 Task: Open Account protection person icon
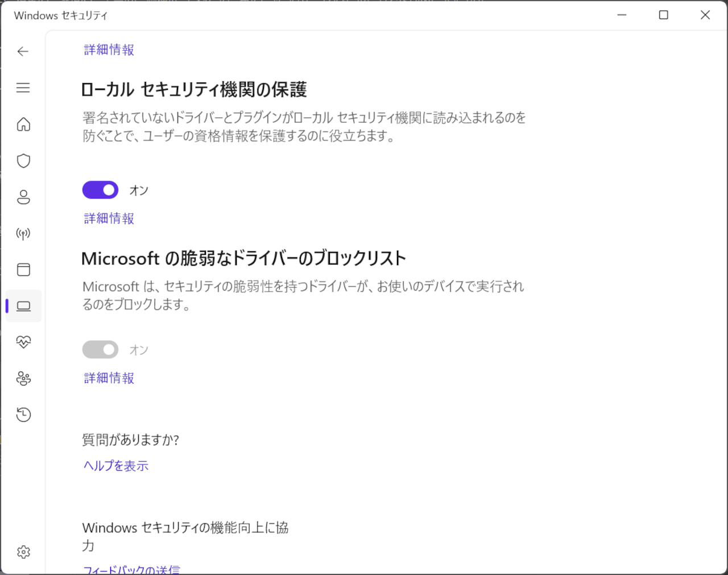point(23,197)
